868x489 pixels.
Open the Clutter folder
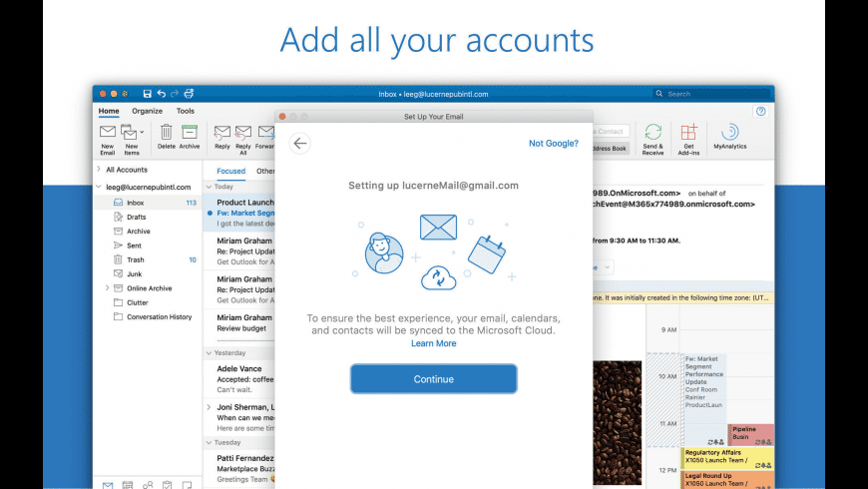pos(148,303)
